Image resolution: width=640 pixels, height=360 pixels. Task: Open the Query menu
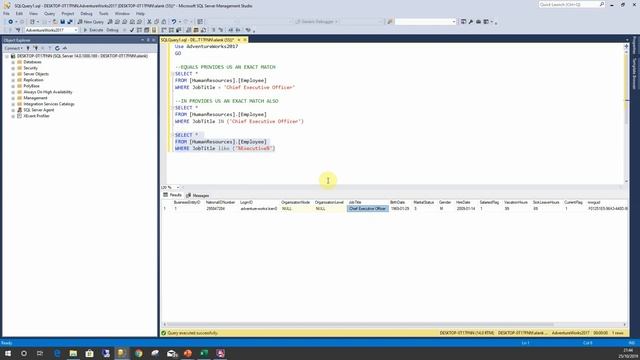49,13
